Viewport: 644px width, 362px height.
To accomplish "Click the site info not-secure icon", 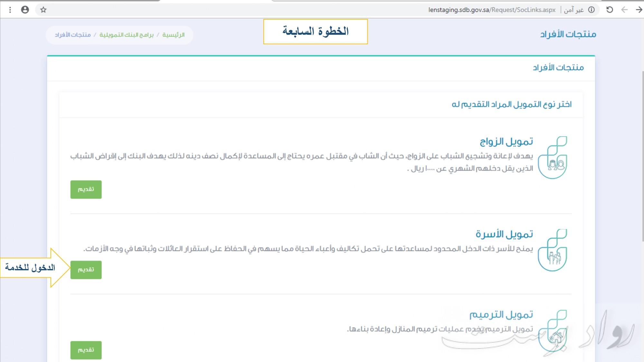I will coord(592,10).
